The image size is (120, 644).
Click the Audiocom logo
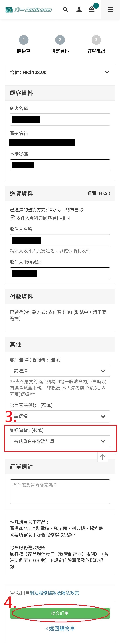click(x=29, y=10)
